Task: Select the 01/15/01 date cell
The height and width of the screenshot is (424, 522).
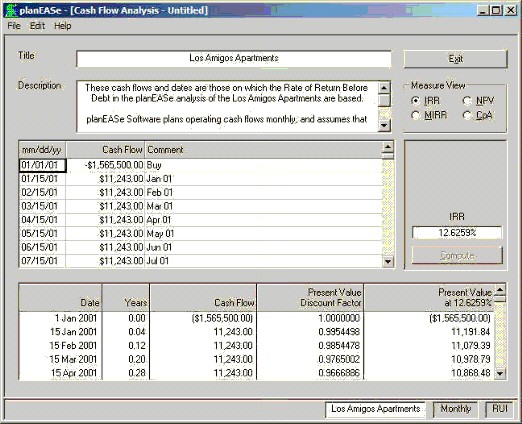Action: (43, 179)
